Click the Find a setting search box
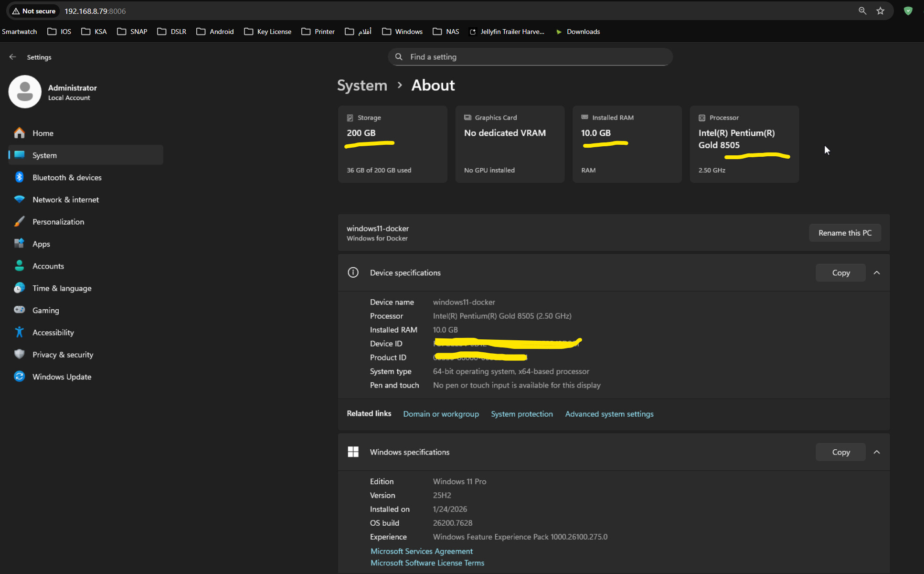The image size is (924, 574). pyautogui.click(x=530, y=57)
